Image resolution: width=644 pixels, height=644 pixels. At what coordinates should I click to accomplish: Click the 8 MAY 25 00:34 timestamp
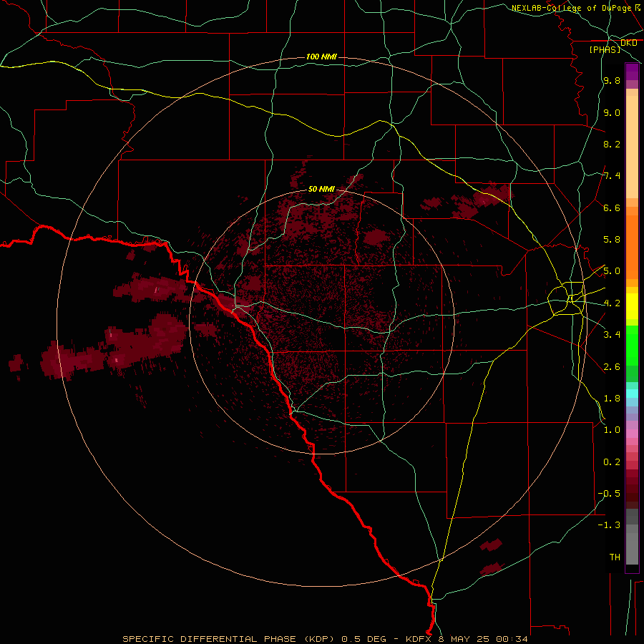483,639
